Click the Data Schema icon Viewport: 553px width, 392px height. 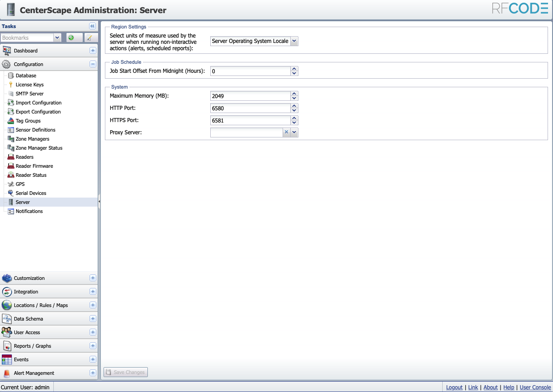(x=7, y=319)
